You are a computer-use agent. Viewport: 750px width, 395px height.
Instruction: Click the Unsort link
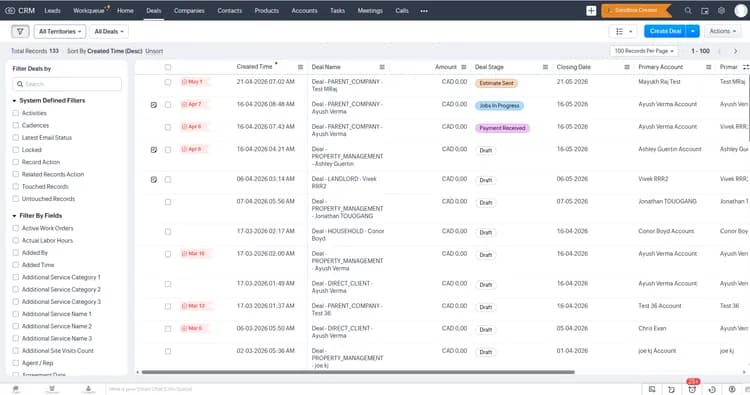[154, 51]
